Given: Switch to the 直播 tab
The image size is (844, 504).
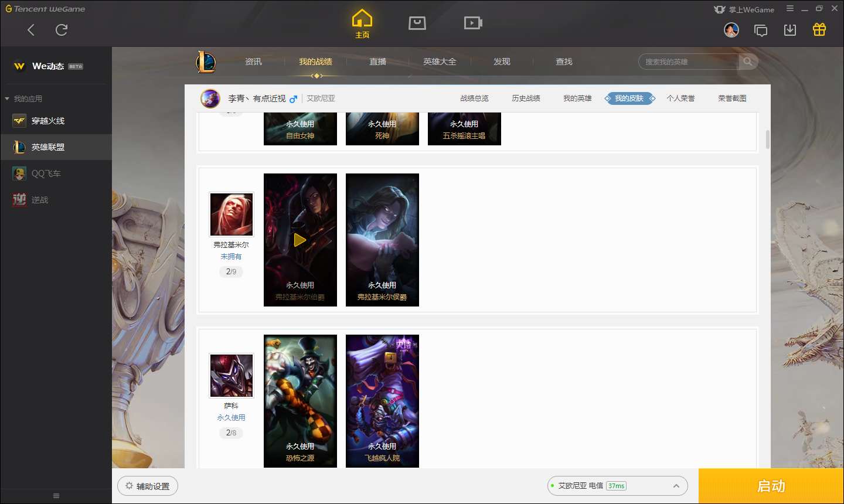Looking at the screenshot, I should [x=377, y=62].
